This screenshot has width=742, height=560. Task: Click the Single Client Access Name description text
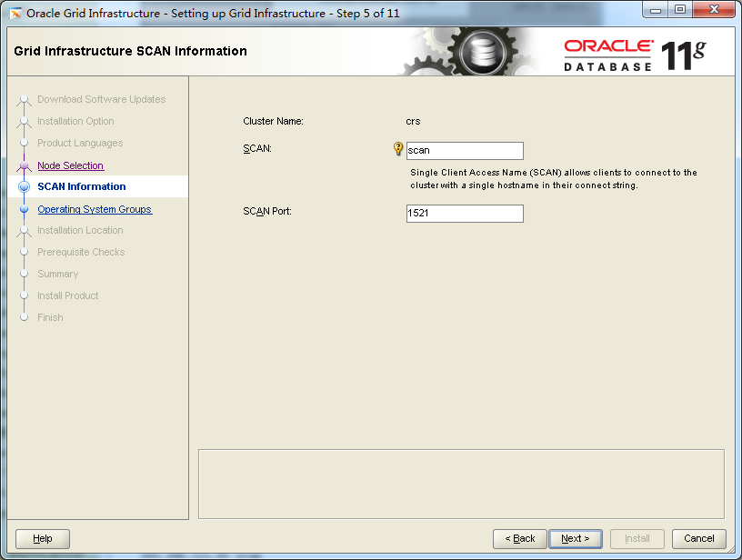[x=553, y=179]
